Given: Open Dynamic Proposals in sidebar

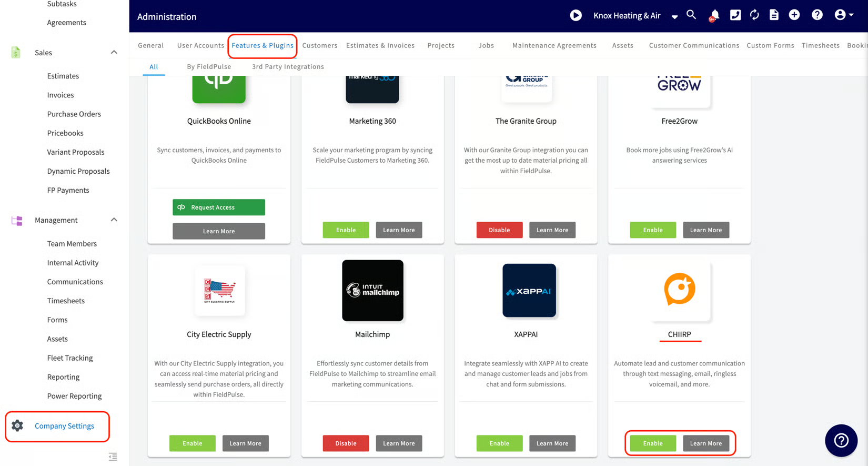Looking at the screenshot, I should pyautogui.click(x=78, y=171).
